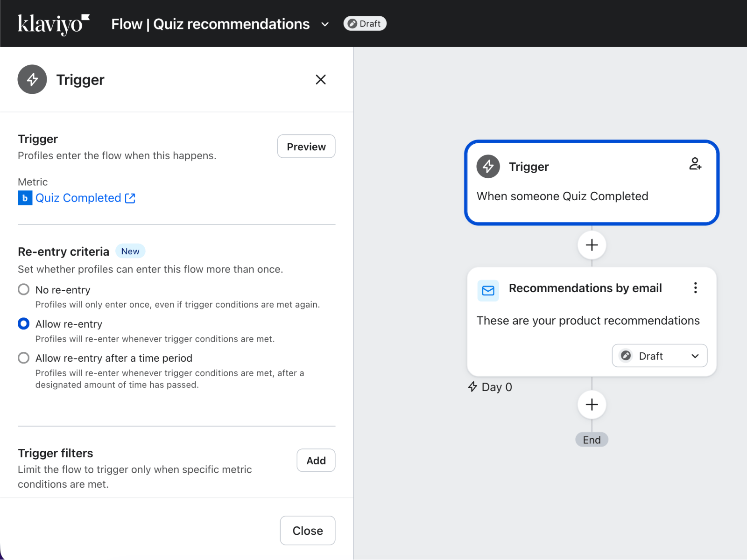Select Allow re-entry
The height and width of the screenshot is (560, 747).
(23, 323)
